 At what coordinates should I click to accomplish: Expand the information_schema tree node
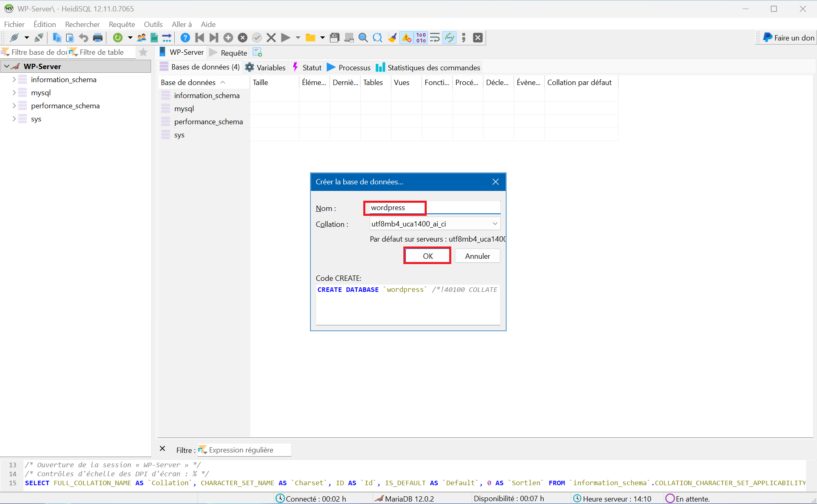pos(14,79)
